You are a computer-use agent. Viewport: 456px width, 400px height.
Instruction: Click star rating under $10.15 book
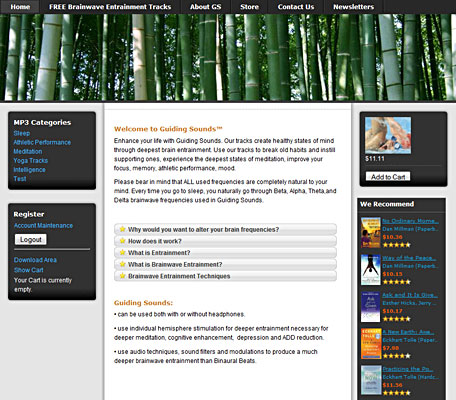click(396, 282)
